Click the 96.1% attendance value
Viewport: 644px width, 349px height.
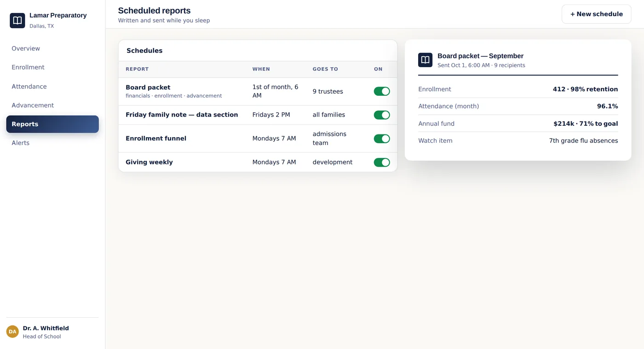608,106
